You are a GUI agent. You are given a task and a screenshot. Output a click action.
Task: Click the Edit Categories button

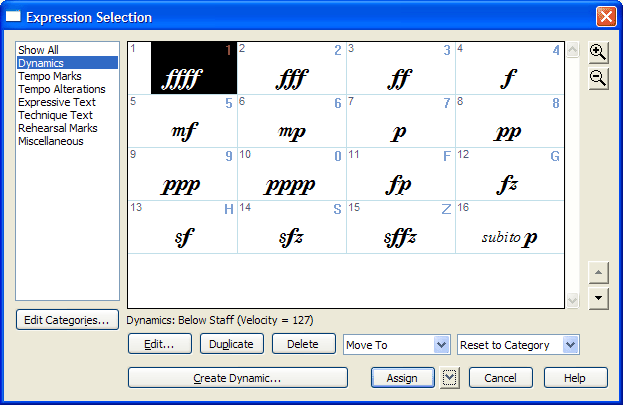pyautogui.click(x=68, y=320)
